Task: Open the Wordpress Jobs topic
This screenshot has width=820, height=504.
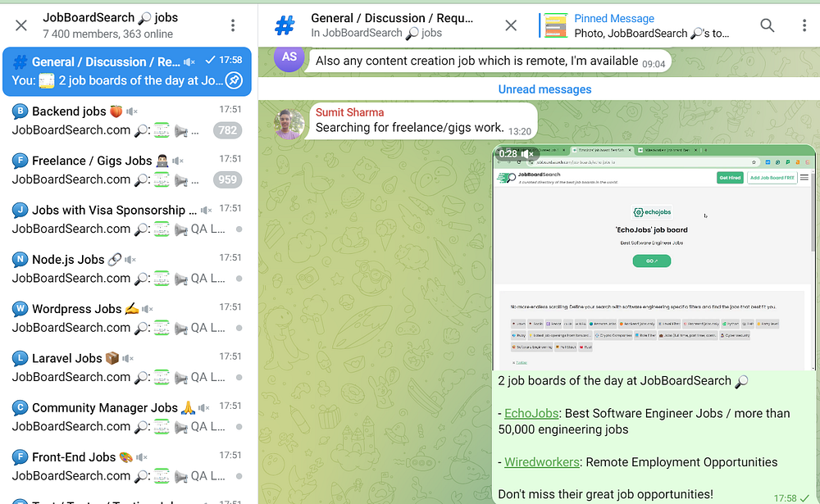Action: (127, 319)
